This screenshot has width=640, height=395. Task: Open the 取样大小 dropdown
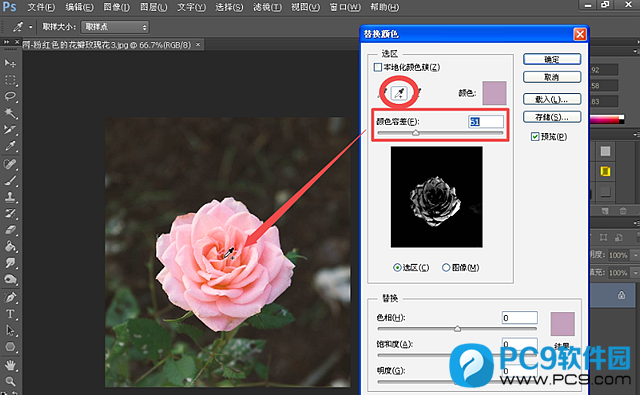click(115, 27)
